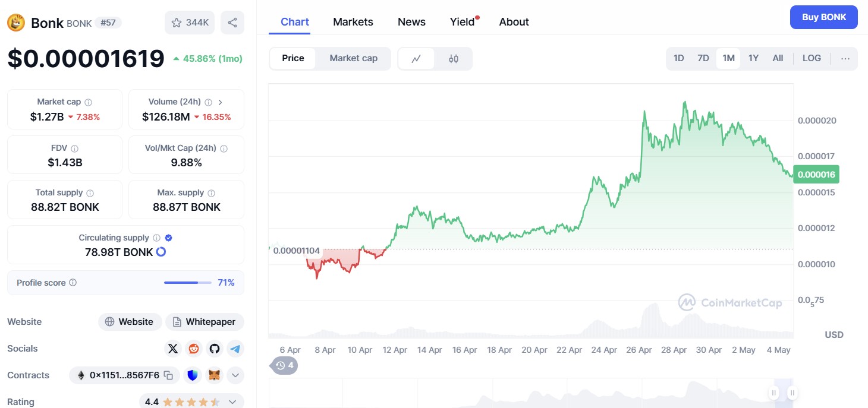Select the 7D time range
The height and width of the screenshot is (408, 868).
[x=703, y=58]
